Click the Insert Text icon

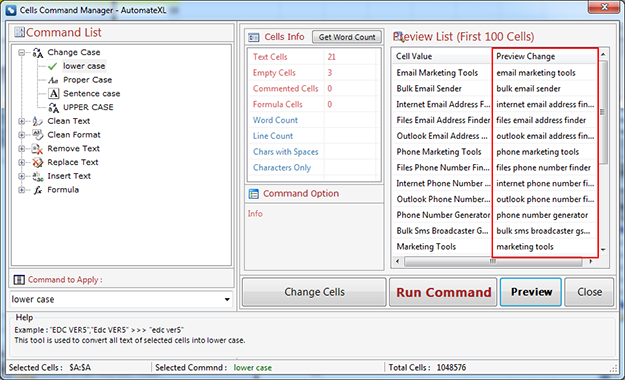(x=37, y=176)
